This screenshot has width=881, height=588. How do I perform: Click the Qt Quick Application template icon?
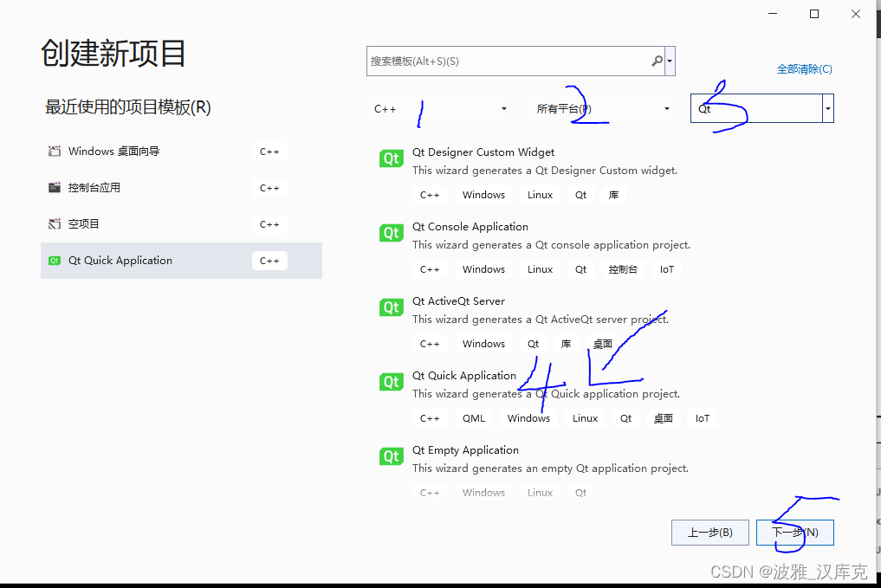(x=391, y=381)
